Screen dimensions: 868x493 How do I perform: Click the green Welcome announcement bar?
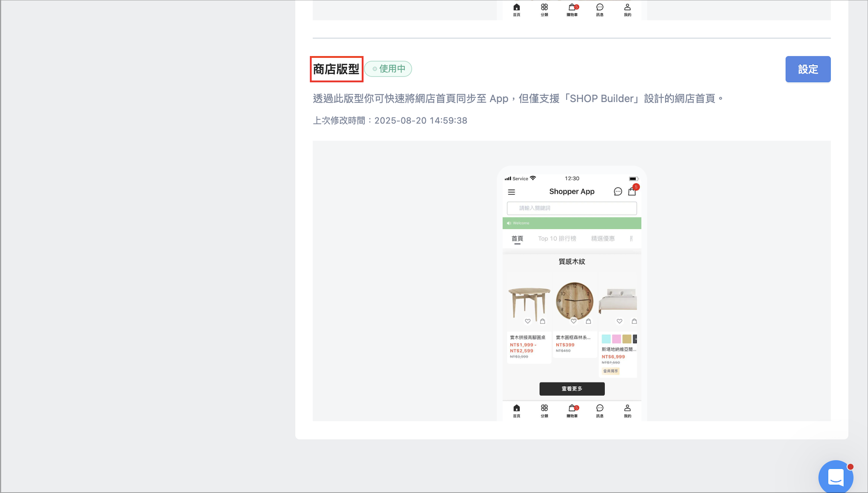(572, 223)
